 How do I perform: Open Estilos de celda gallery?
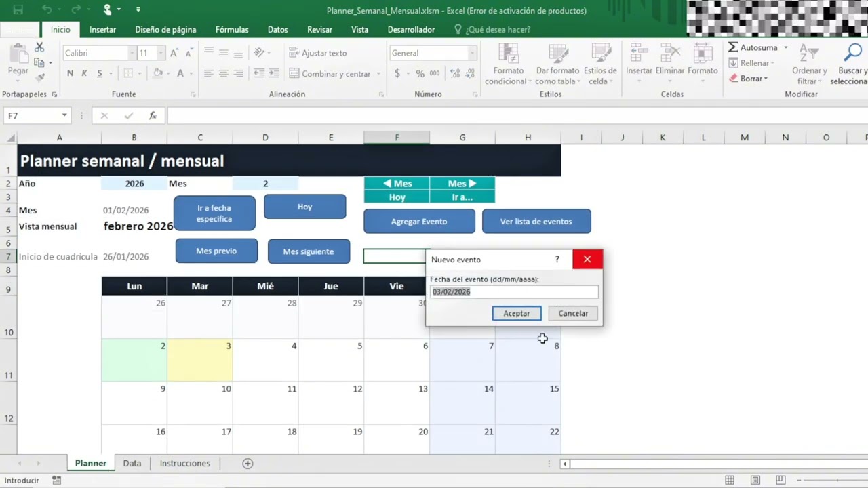(x=600, y=64)
